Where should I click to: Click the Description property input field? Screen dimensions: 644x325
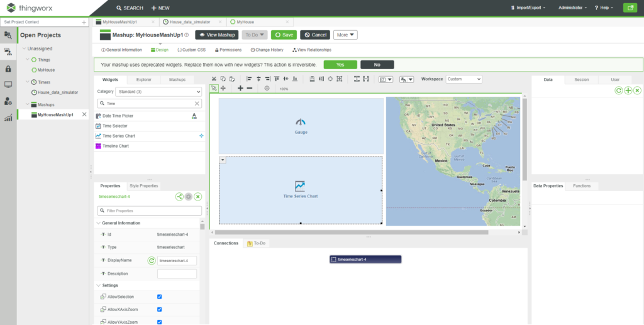pos(177,273)
